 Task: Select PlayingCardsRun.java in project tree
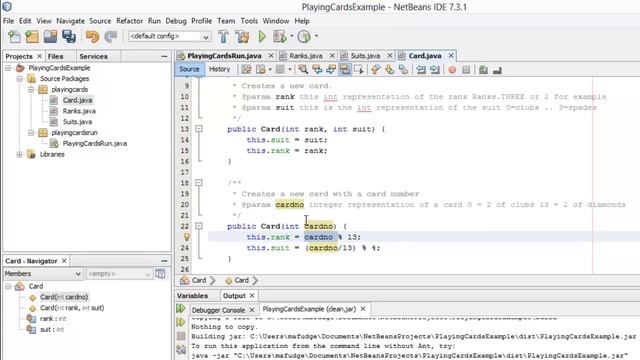coord(94,143)
